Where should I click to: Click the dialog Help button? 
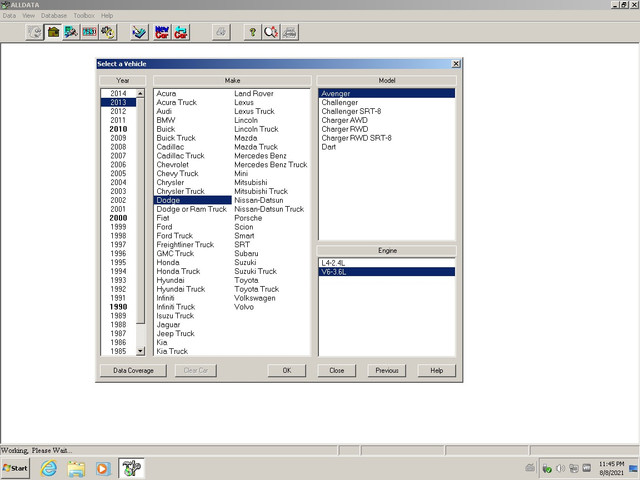(x=437, y=370)
